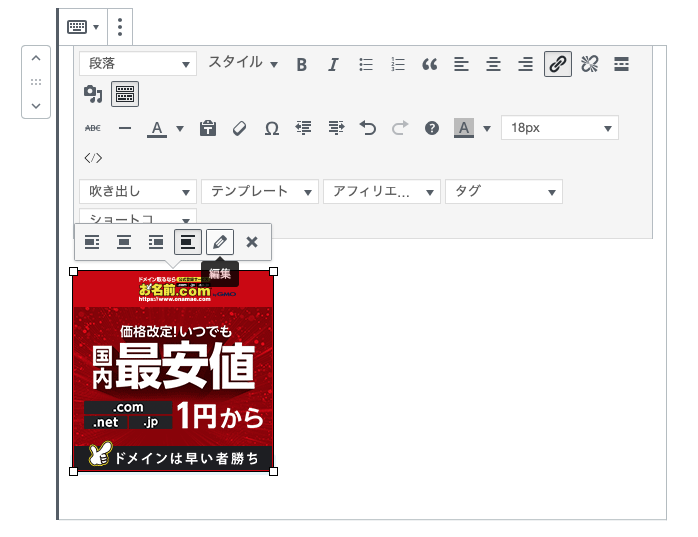Align image right in image toolbar

[x=156, y=242]
